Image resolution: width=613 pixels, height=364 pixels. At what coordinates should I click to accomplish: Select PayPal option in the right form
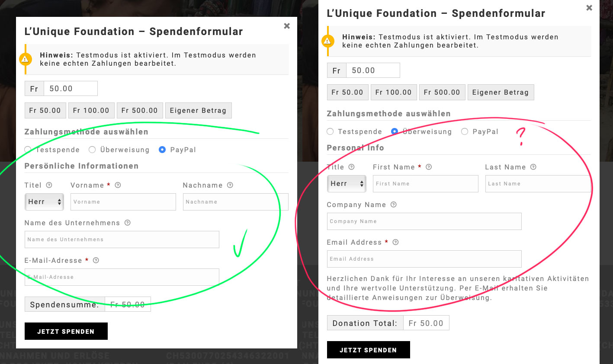(x=465, y=131)
